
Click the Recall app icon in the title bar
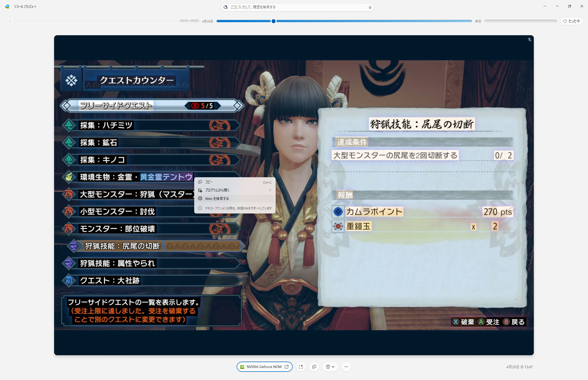point(7,6)
